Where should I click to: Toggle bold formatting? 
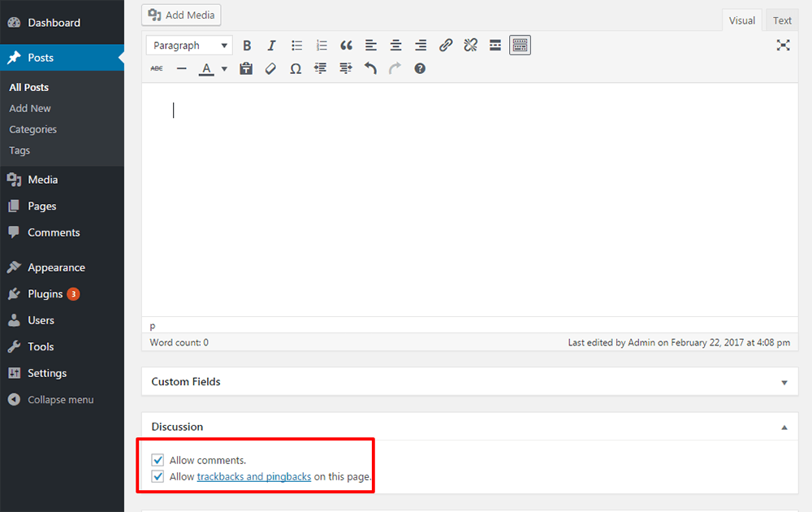coord(247,45)
